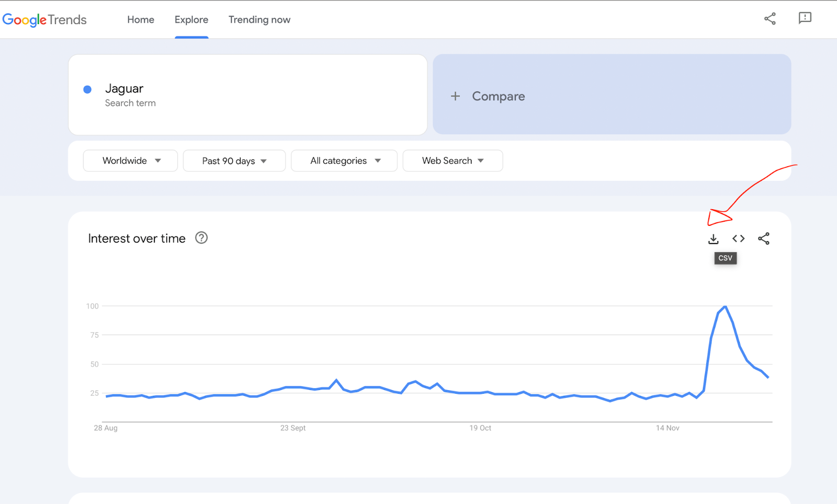Edit the Jaguar search term box
Screen dimensions: 837x504
(248, 95)
